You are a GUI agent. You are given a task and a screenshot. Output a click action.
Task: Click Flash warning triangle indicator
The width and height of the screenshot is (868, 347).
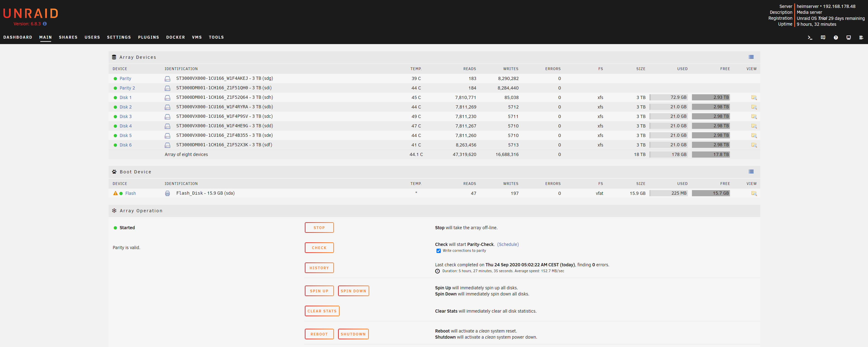point(116,193)
